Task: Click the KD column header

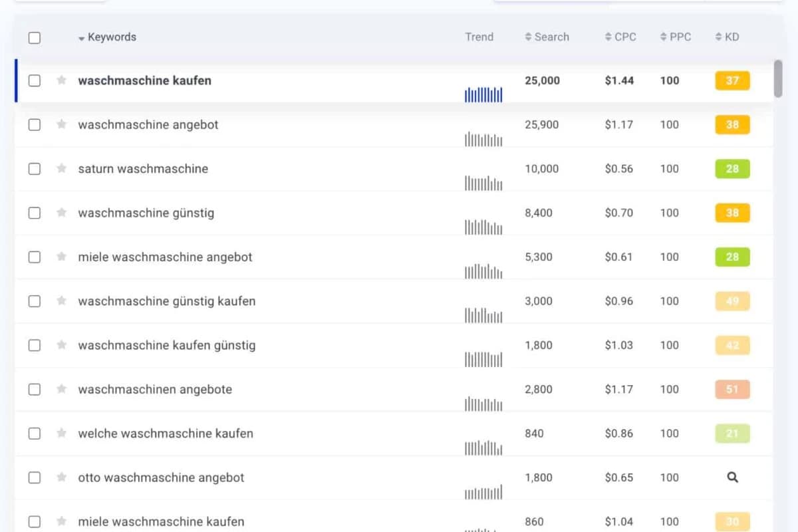Action: coord(727,37)
